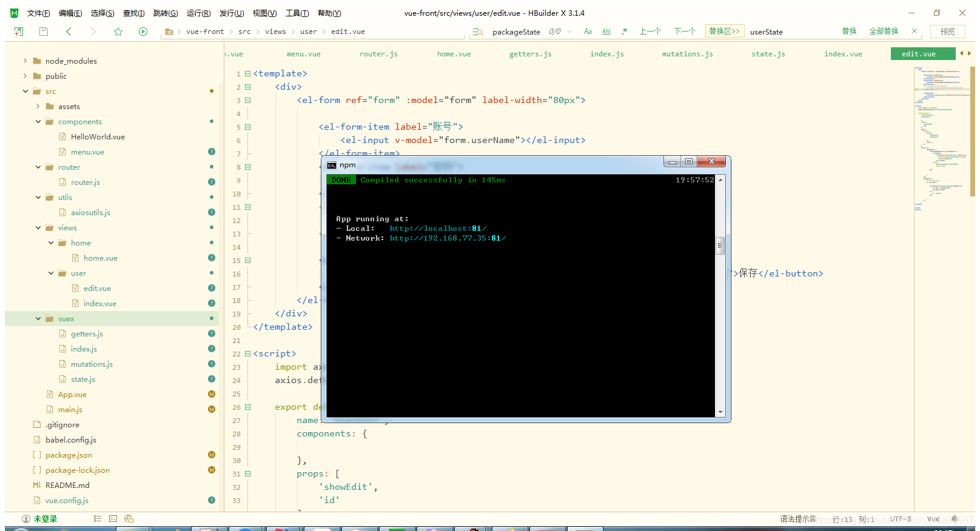Viewport: 980px width, 531px height.
Task: Click the back navigation arrow
Action: [69, 32]
